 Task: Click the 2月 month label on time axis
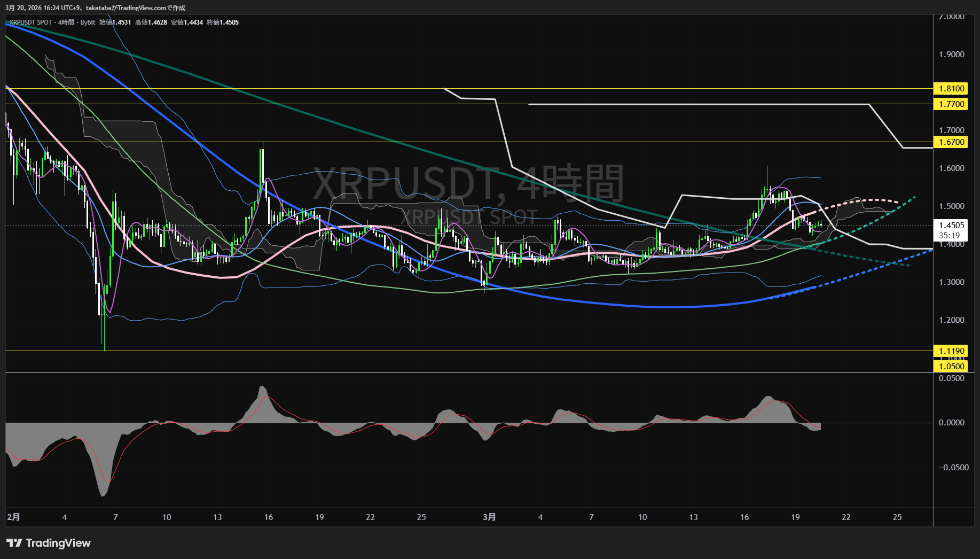(13, 517)
